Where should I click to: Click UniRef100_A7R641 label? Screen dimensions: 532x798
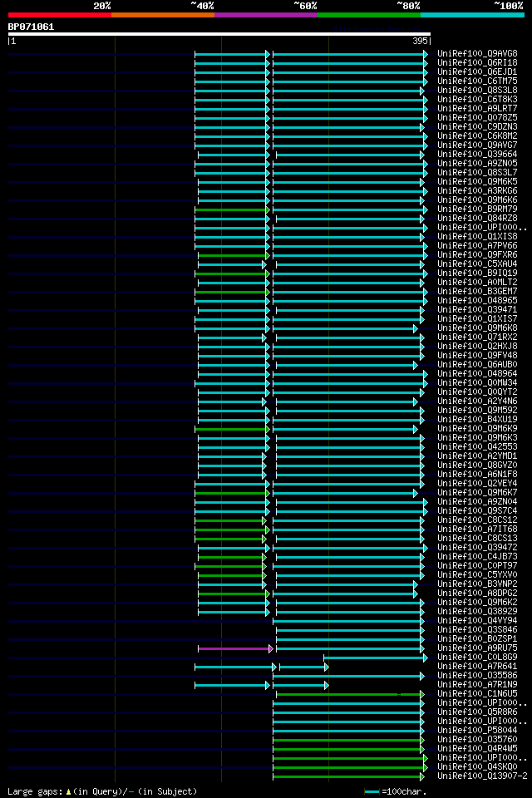click(477, 667)
